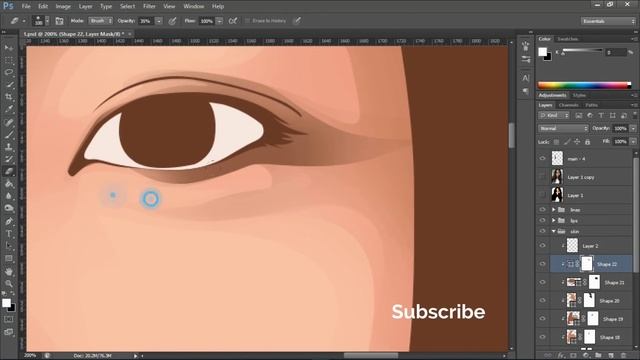The image size is (640, 360).
Task: Click the Color panel foreground swatch
Action: (x=542, y=52)
